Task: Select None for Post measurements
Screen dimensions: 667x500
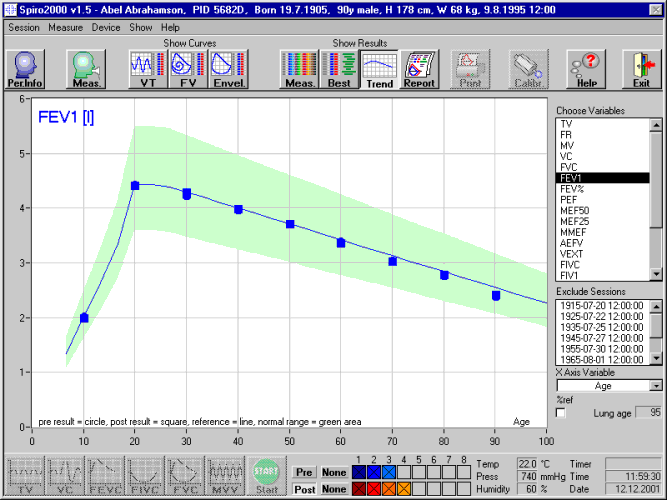Action: click(333, 489)
